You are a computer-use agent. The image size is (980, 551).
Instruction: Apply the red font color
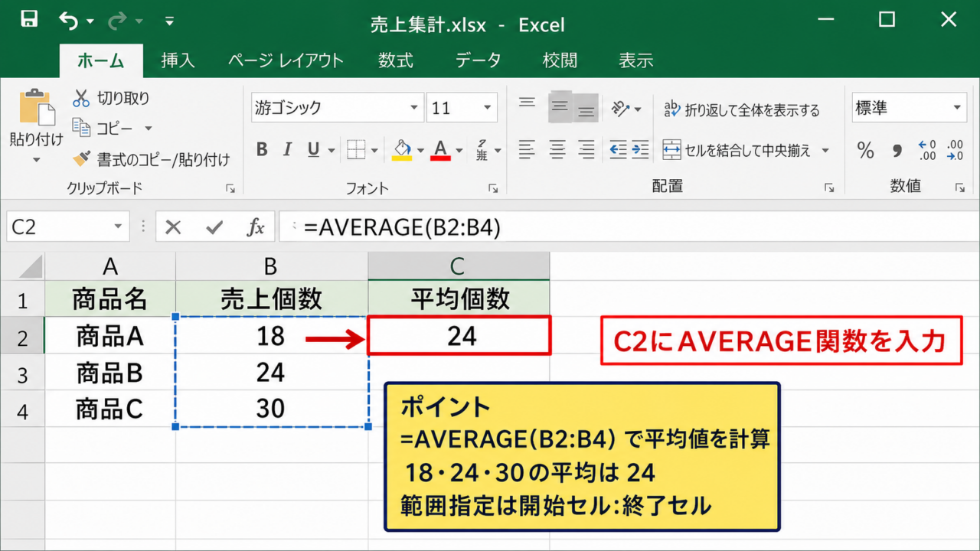tap(440, 150)
